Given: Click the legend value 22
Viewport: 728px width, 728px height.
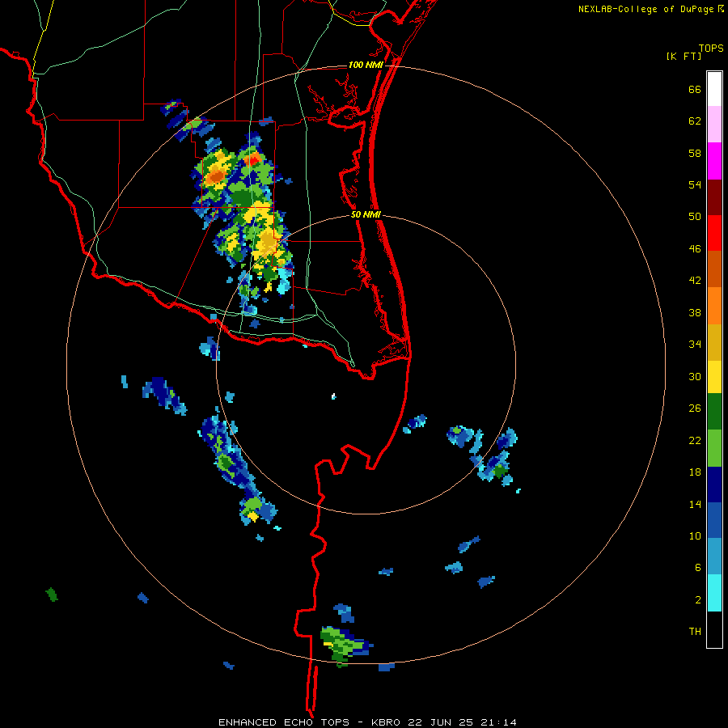Looking at the screenshot, I should (x=695, y=440).
